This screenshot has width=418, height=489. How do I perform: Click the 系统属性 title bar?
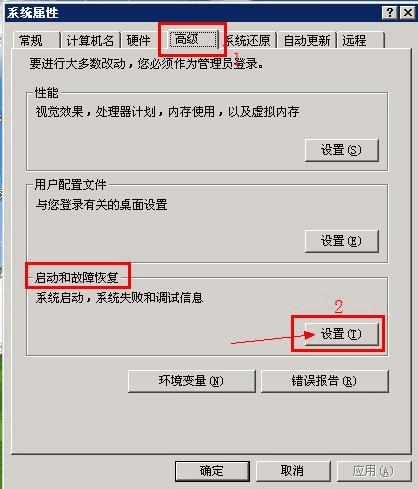click(x=193, y=13)
